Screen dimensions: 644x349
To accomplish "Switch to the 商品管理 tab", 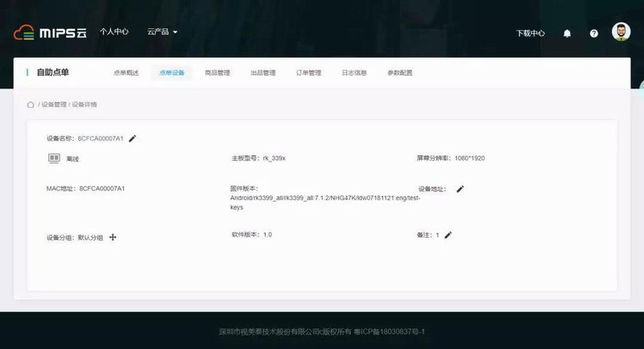I will [217, 73].
